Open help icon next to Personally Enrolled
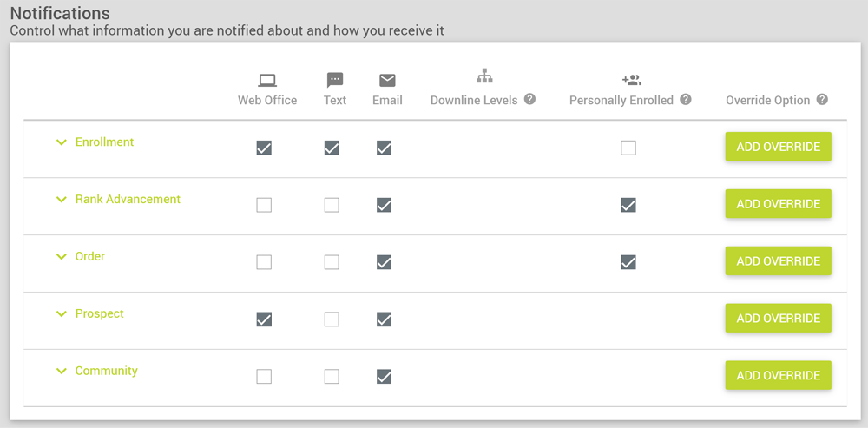Image resolution: width=868 pixels, height=428 pixels. click(686, 100)
